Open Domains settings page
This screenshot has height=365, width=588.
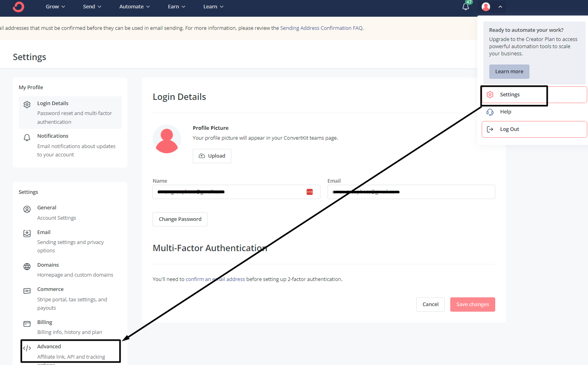click(70, 270)
